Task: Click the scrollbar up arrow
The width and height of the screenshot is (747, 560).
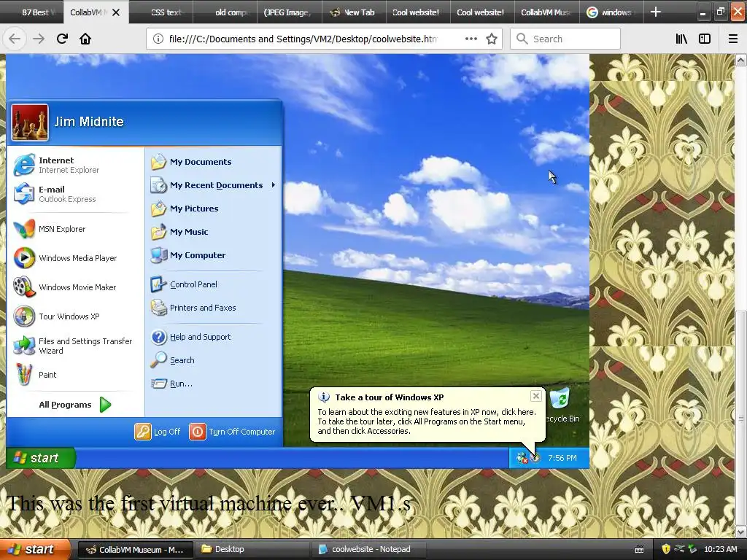Action: pyautogui.click(x=741, y=60)
